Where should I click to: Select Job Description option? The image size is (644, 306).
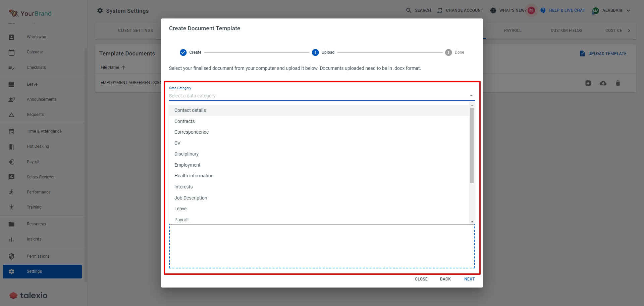point(319,198)
